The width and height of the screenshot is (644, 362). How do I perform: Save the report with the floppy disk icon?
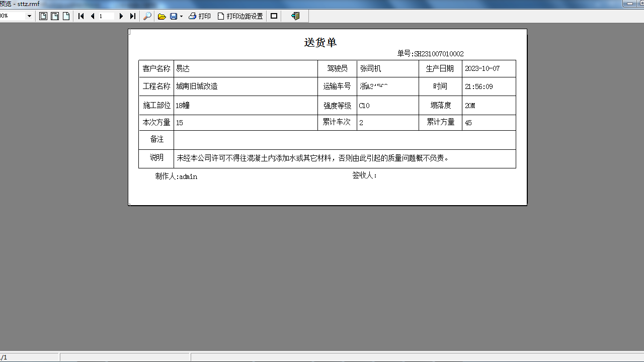pyautogui.click(x=173, y=16)
